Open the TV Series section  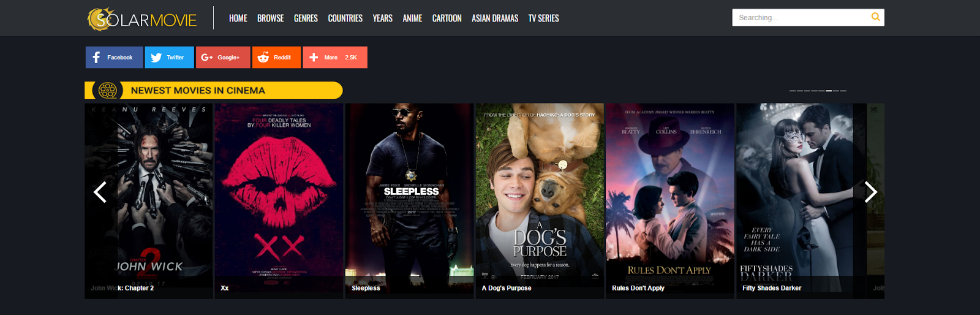click(544, 18)
